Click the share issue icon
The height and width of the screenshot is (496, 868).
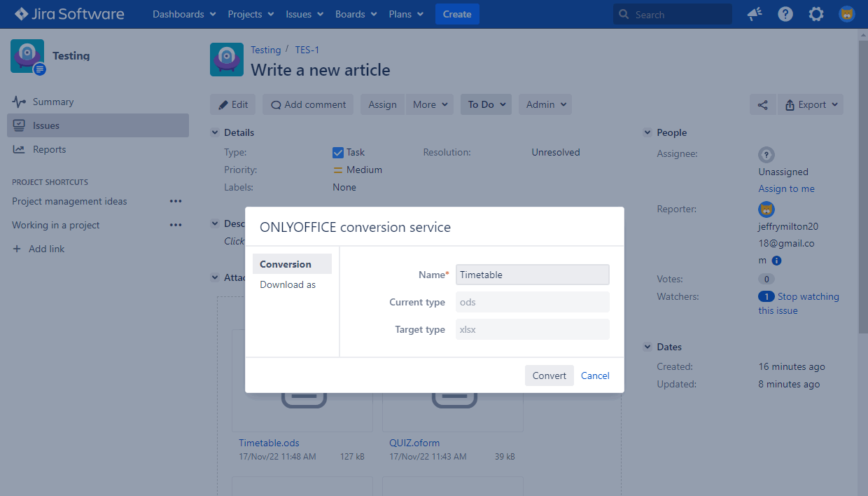(763, 104)
